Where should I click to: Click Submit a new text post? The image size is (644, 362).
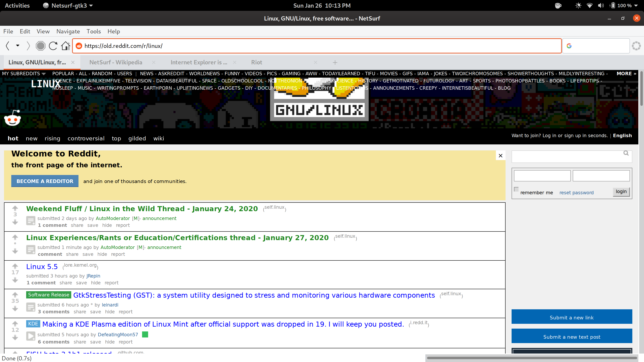click(x=572, y=337)
